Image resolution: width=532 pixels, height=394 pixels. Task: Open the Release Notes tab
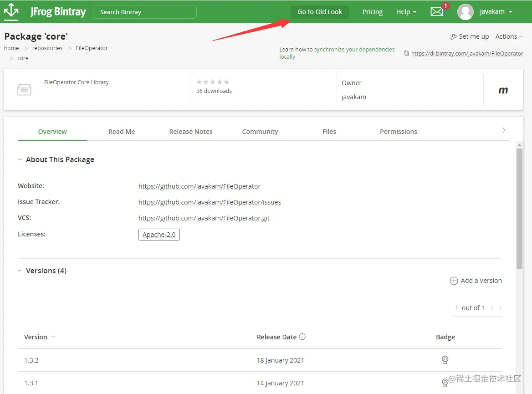click(x=191, y=131)
